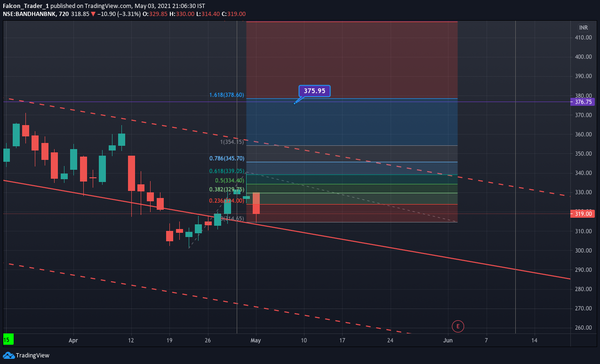This screenshot has width=600, height=364.
Task: Click the 400.00 price scale value
Action: click(x=584, y=57)
